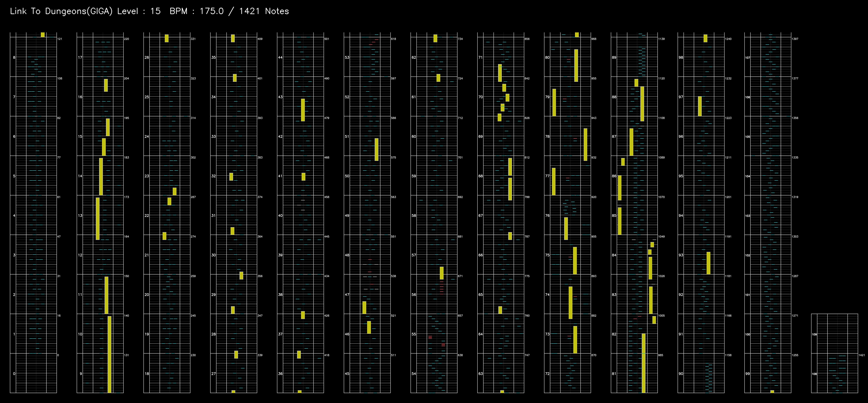The height and width of the screenshot is (403, 868).
Task: Select the measure number 0 label
Action: [14, 374]
